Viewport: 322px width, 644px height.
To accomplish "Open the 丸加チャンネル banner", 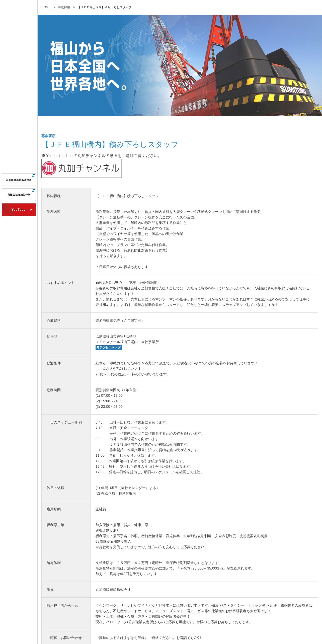I will pyautogui.click(x=82, y=168).
